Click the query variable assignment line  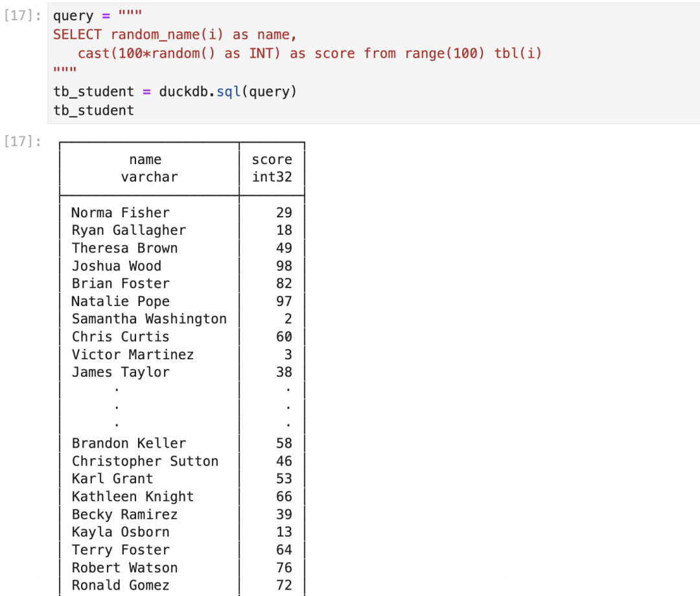click(97, 16)
